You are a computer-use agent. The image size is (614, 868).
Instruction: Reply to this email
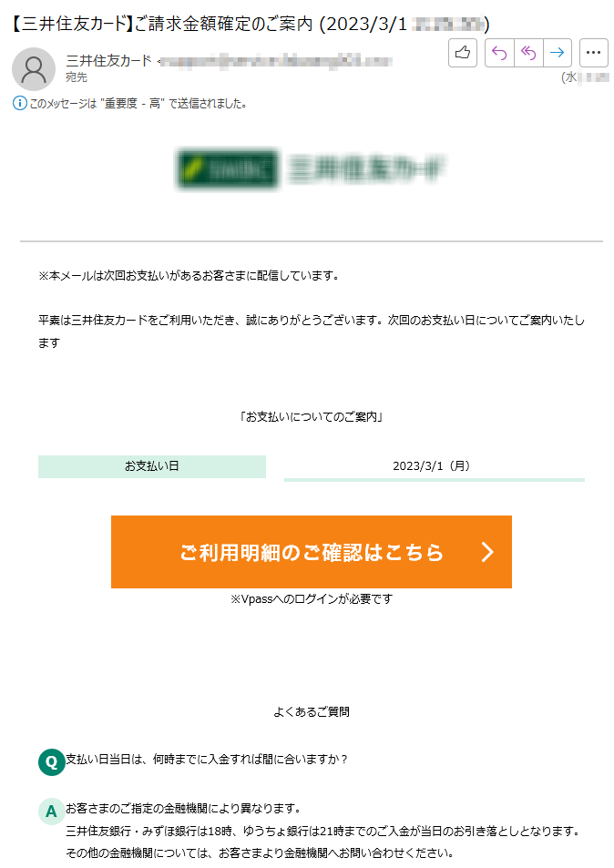[x=499, y=53]
